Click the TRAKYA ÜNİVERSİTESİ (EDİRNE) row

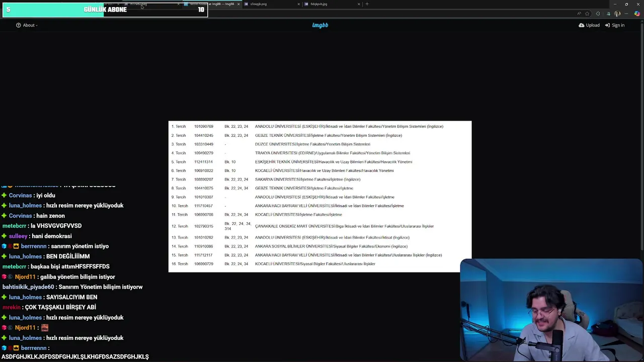(x=332, y=153)
